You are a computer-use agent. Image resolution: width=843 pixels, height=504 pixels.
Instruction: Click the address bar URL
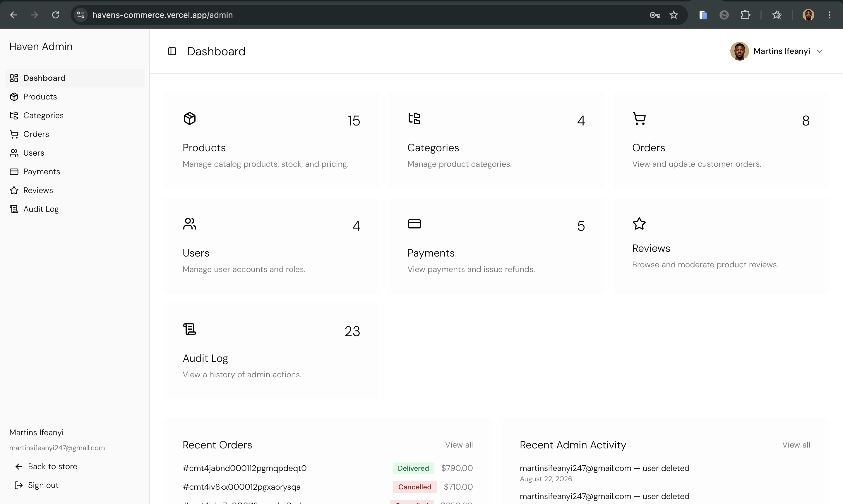[162, 15]
